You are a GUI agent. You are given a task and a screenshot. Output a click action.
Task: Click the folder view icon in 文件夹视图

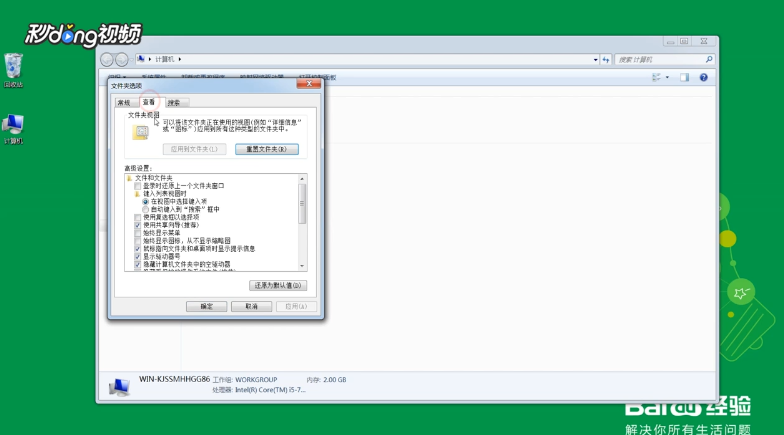pos(140,132)
